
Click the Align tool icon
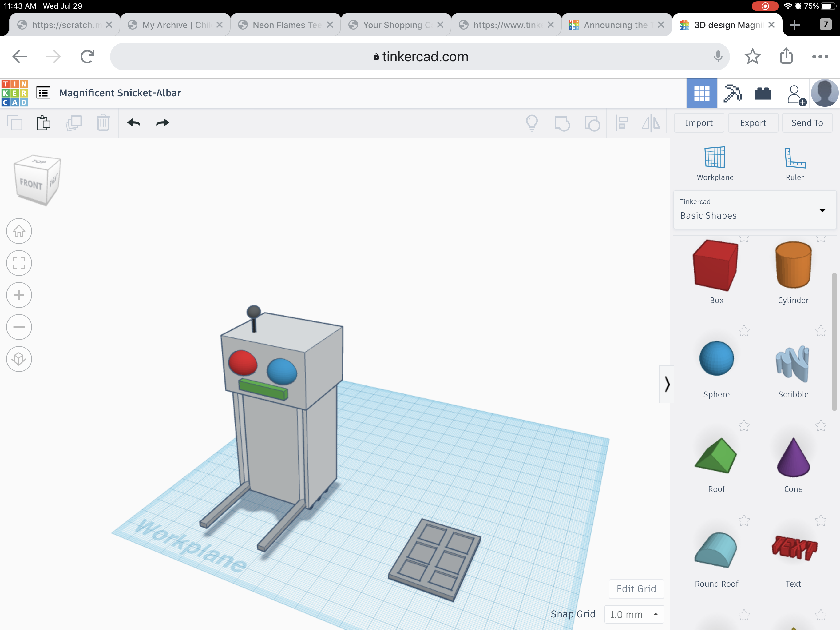622,123
